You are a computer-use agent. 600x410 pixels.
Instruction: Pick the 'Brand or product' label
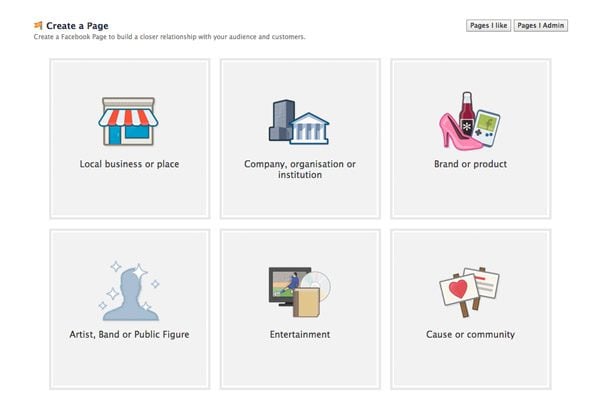pyautogui.click(x=469, y=164)
